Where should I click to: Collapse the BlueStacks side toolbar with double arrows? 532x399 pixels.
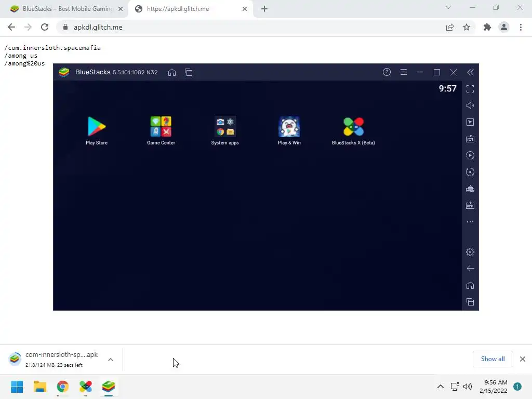[x=470, y=72]
